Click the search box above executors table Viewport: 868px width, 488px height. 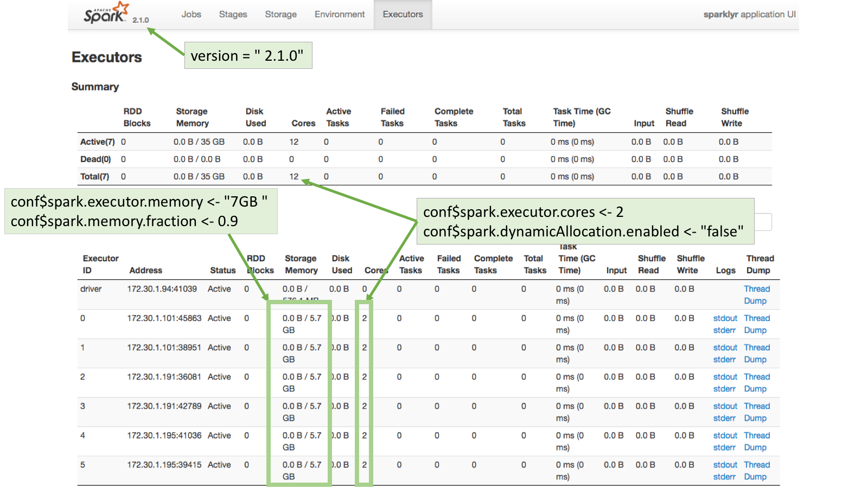[x=763, y=222]
